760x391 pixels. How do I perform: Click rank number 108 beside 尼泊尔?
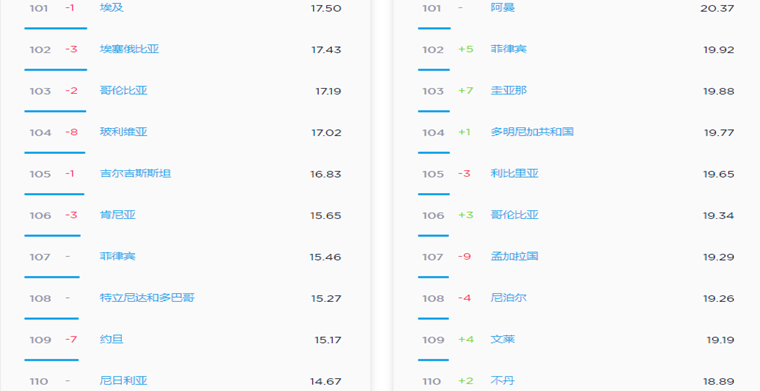433,298
